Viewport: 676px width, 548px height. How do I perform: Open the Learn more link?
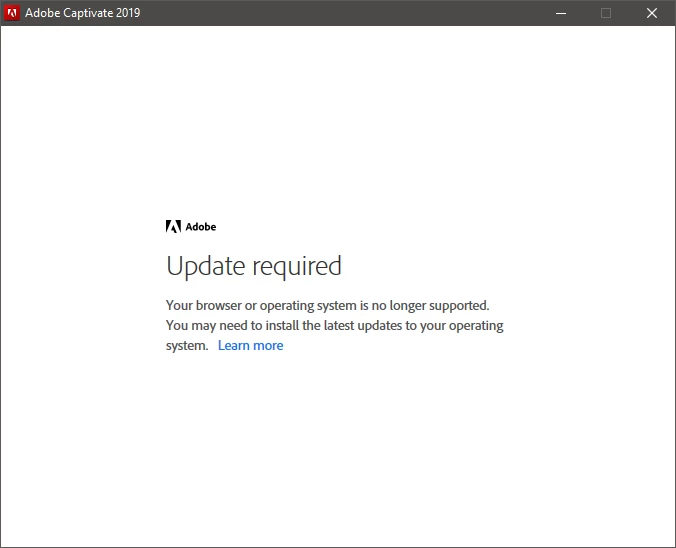250,345
